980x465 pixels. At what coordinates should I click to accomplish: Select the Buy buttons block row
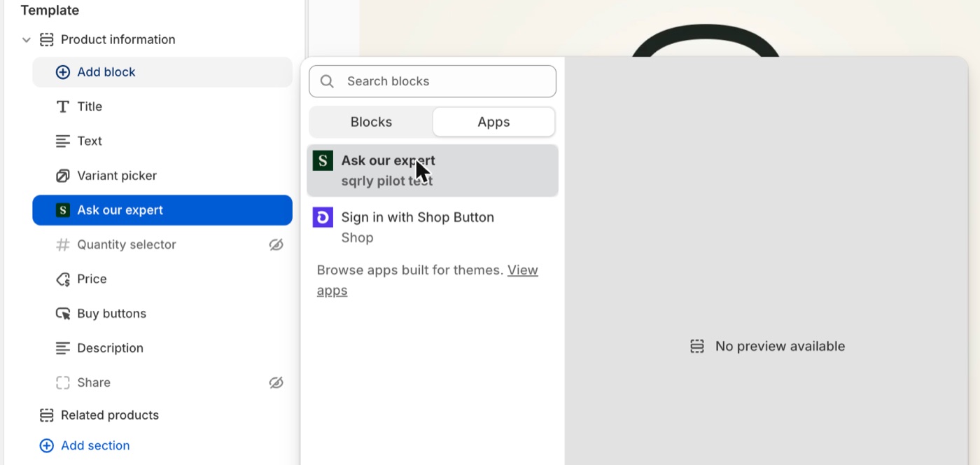coord(162,314)
